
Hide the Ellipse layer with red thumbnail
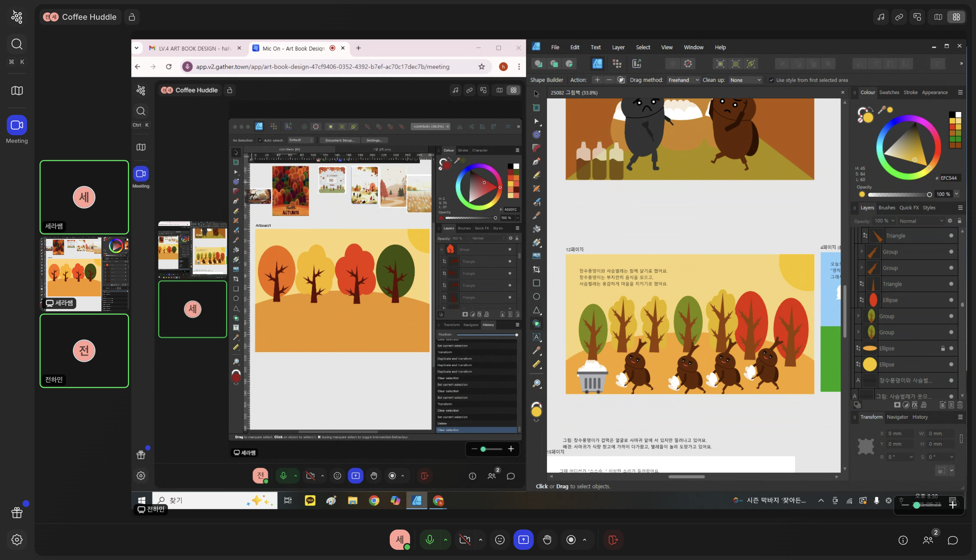[951, 300]
